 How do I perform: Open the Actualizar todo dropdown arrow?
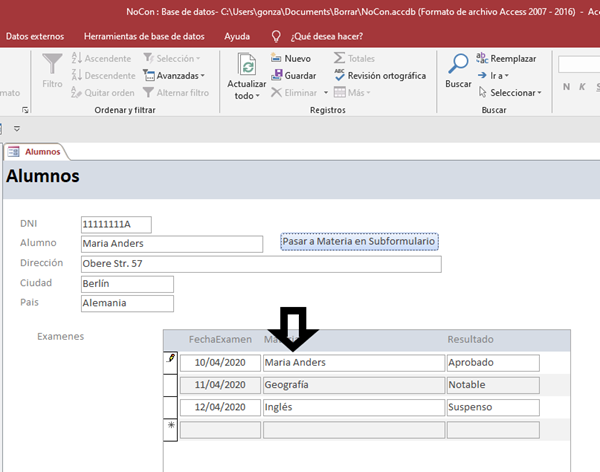pyautogui.click(x=257, y=97)
